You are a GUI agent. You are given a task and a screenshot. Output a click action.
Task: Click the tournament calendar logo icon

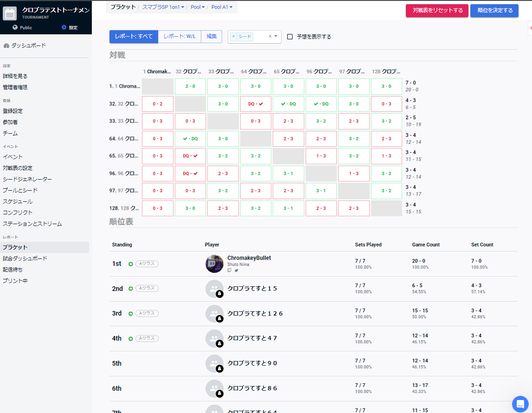(x=9, y=13)
